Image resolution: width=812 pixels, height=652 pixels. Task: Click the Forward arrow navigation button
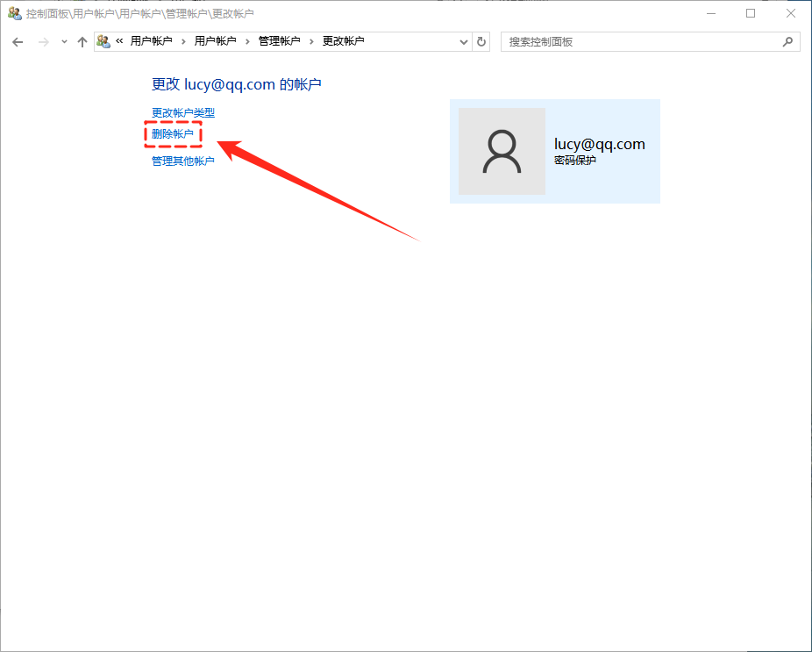(x=43, y=42)
